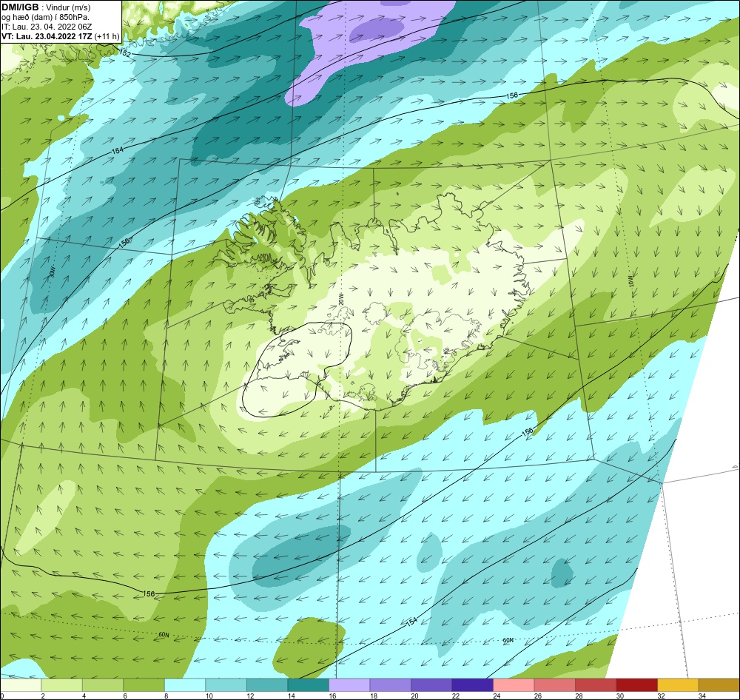Click the legend tick value "2"

[43, 696]
